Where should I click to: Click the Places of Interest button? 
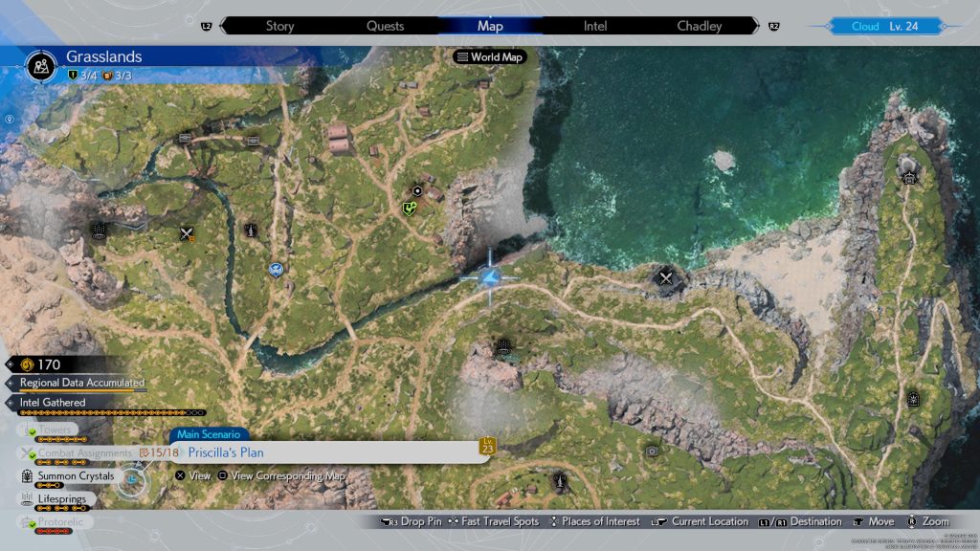point(593,521)
